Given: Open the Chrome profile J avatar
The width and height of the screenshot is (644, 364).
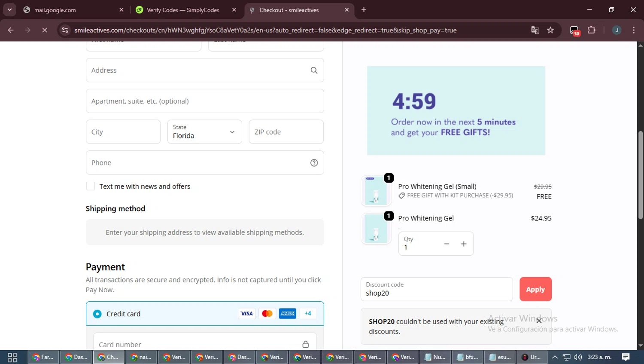Looking at the screenshot, I should 617,30.
